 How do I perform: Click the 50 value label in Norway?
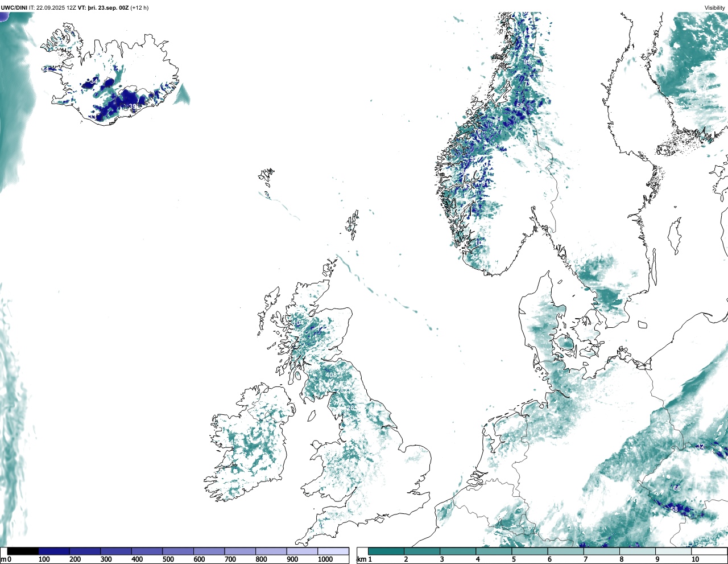click(x=520, y=106)
